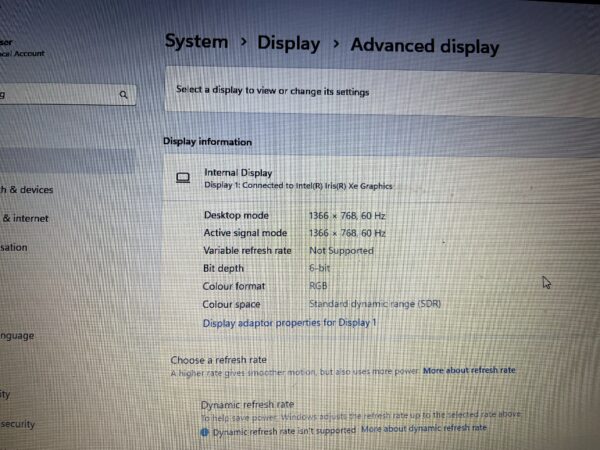Click the Bit depth label
Screen dimensions: 600x450
click(x=223, y=269)
